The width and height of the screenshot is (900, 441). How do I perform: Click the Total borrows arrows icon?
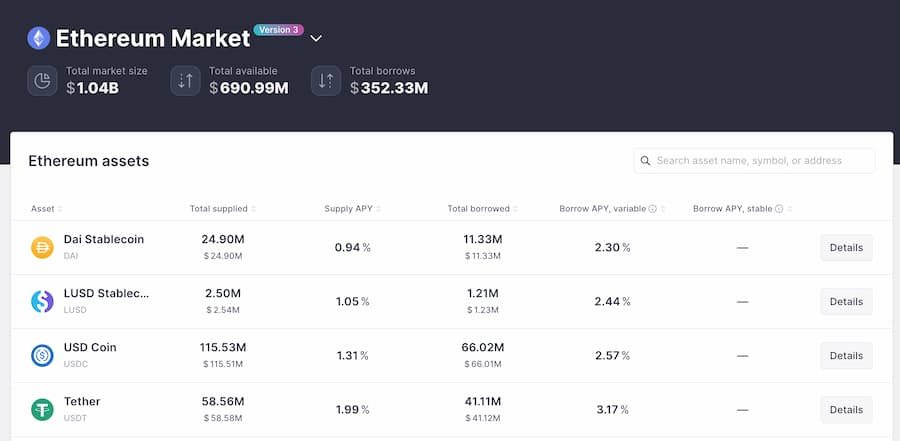coord(326,80)
